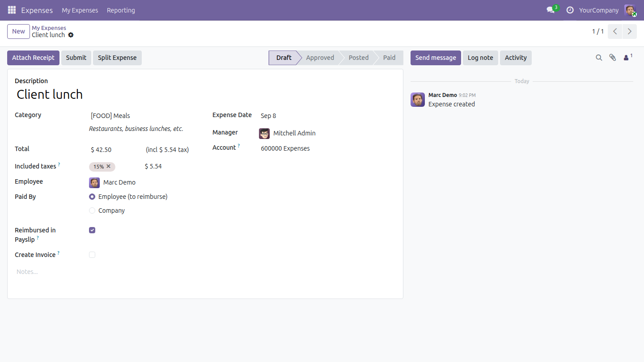This screenshot has width=644, height=362.
Task: Select Approved status stage
Action: tap(320, 58)
